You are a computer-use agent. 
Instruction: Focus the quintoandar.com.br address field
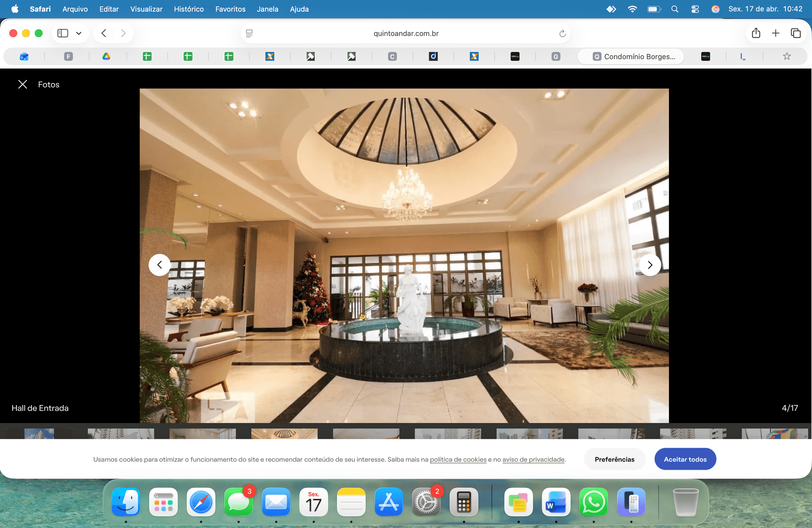(x=406, y=33)
